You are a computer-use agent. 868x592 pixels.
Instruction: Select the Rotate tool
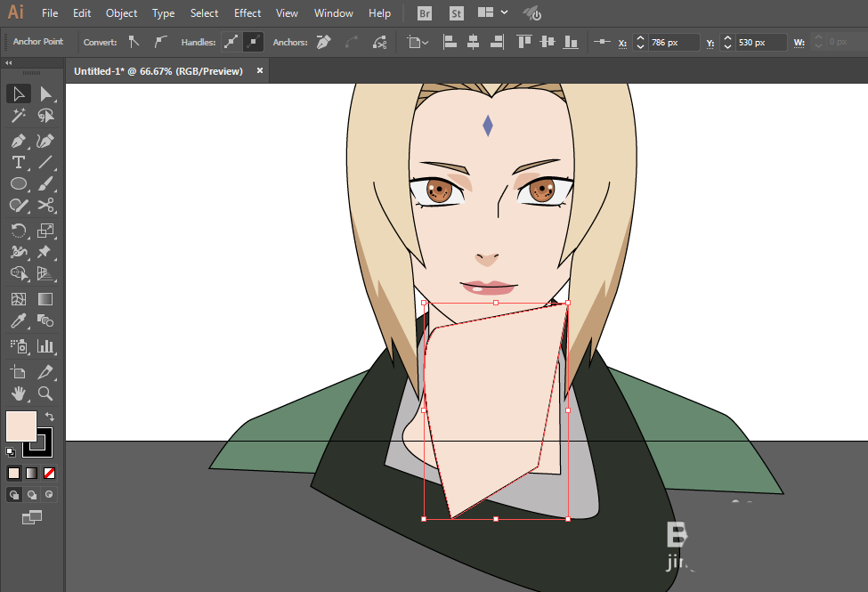click(19, 231)
